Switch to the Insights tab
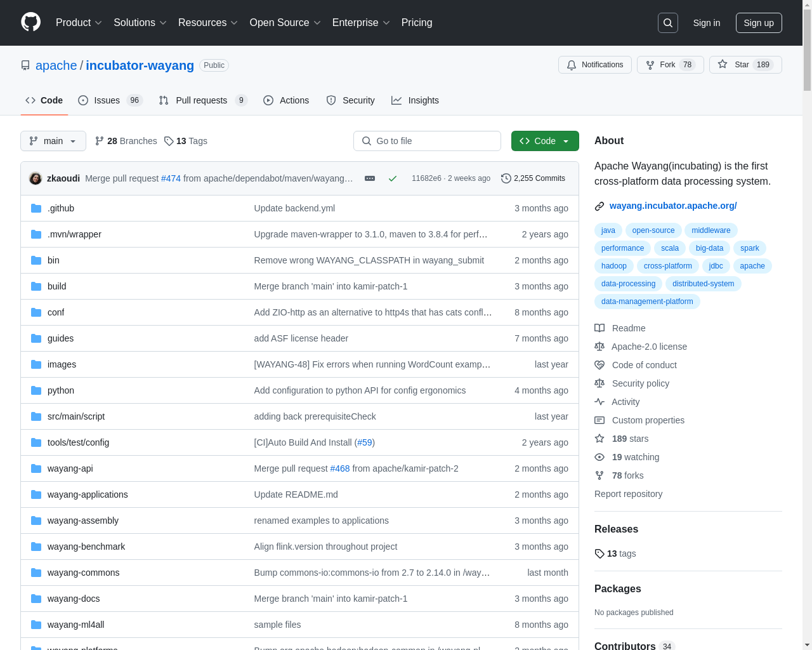 pos(415,100)
